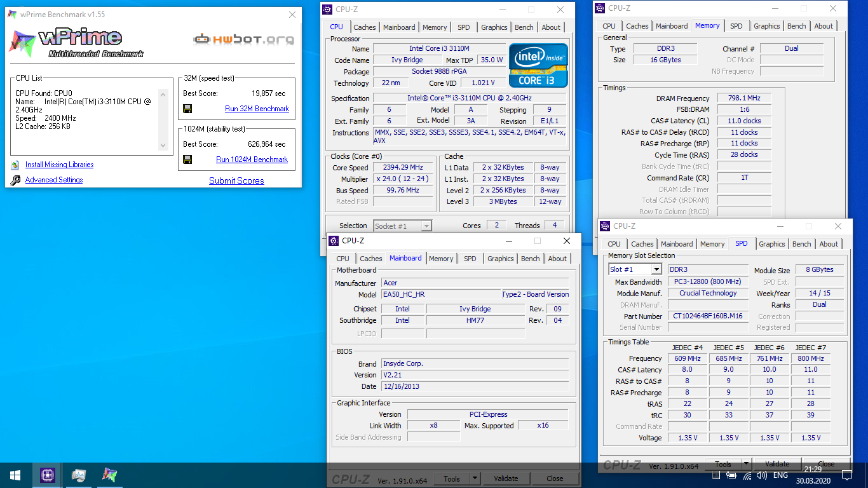Click the middle taskbar application icon
This screenshot has height=488, width=868.
coord(79,475)
